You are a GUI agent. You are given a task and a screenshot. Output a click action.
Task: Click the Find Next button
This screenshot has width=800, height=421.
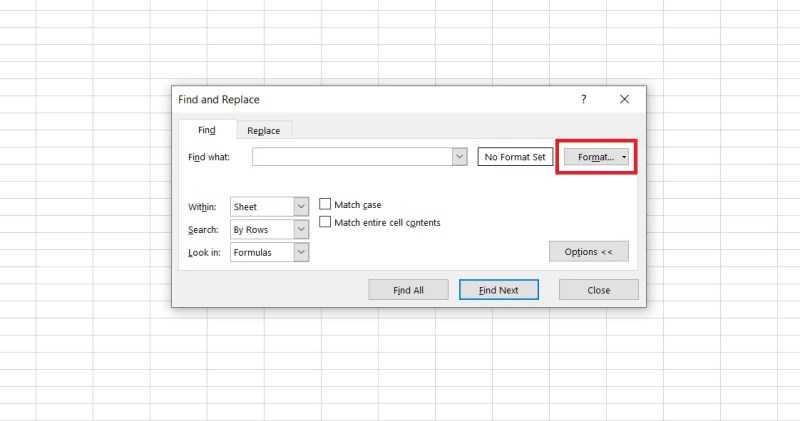click(x=498, y=290)
